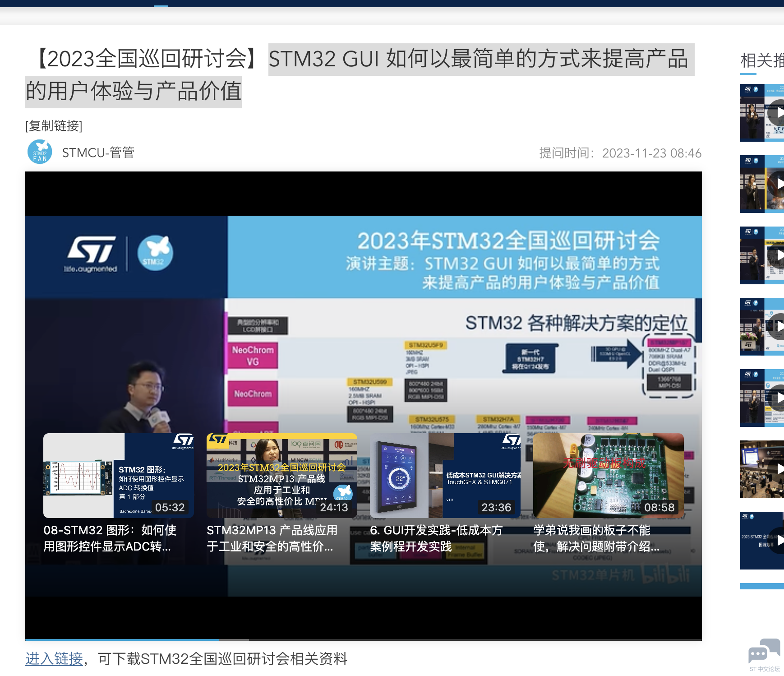Screen dimensions: 784x676
Task: Open the 6. GUI开发实践 video title
Action: click(x=436, y=538)
